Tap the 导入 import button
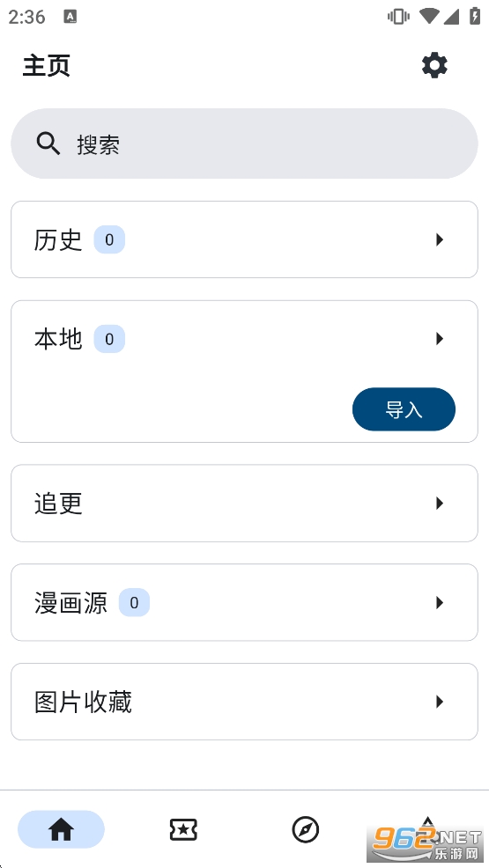This screenshot has width=489, height=868. tap(404, 409)
